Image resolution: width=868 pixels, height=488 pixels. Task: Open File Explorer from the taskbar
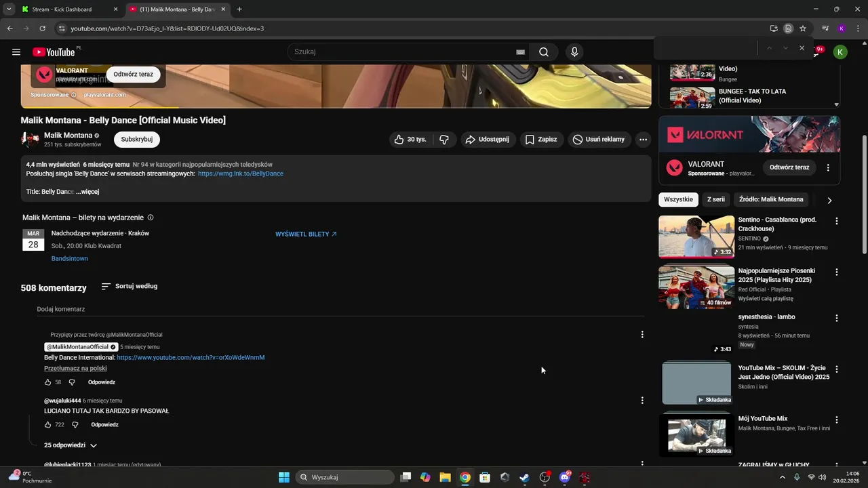[445, 477]
